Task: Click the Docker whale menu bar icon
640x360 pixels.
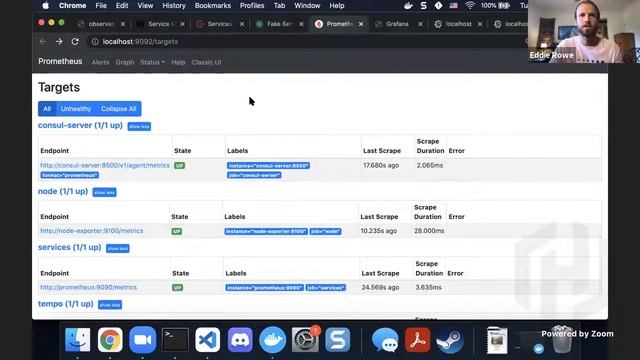Action: [x=408, y=6]
